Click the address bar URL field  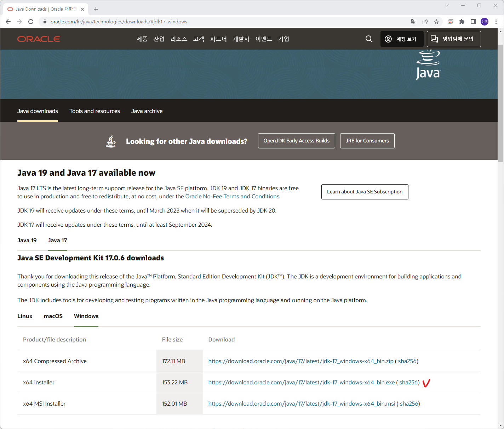tap(227, 22)
